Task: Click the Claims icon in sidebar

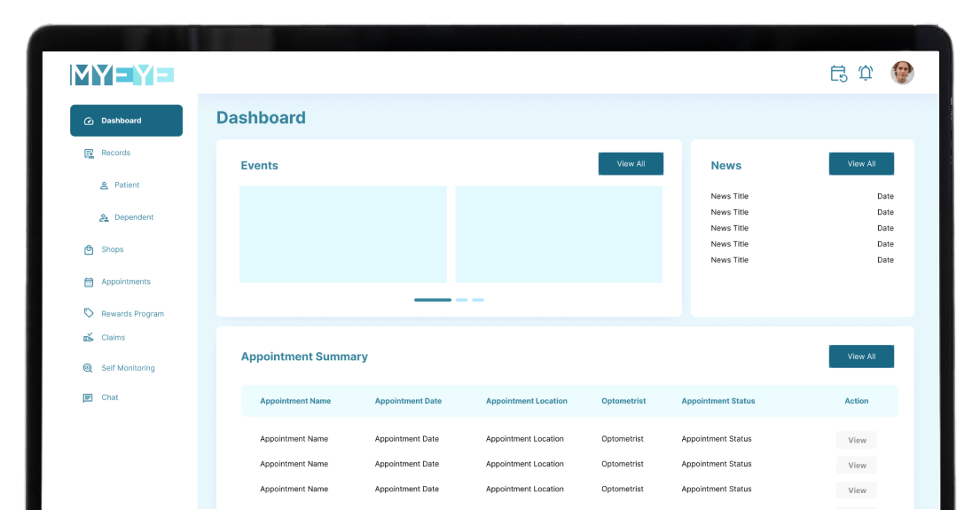Action: tap(89, 337)
